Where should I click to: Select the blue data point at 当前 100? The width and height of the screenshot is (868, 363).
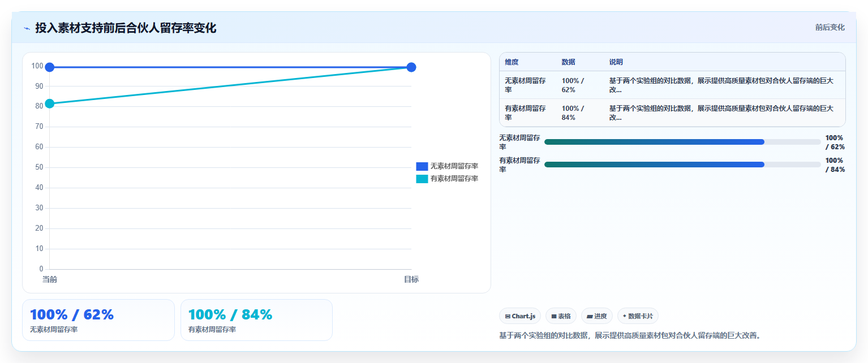tap(50, 67)
